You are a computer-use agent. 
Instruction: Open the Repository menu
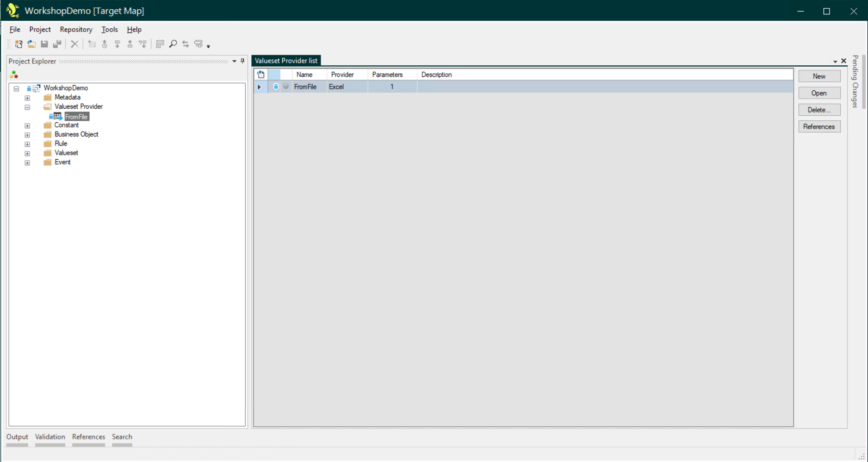[76, 30]
